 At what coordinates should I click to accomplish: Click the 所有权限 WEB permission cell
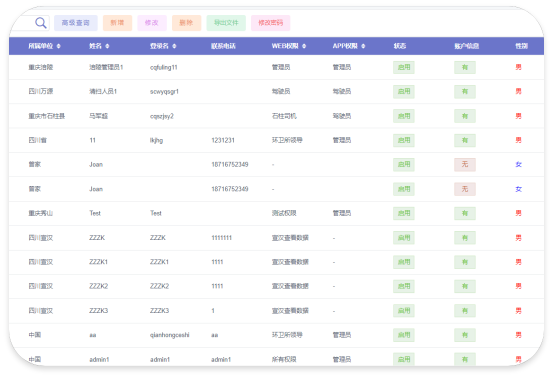[284, 360]
